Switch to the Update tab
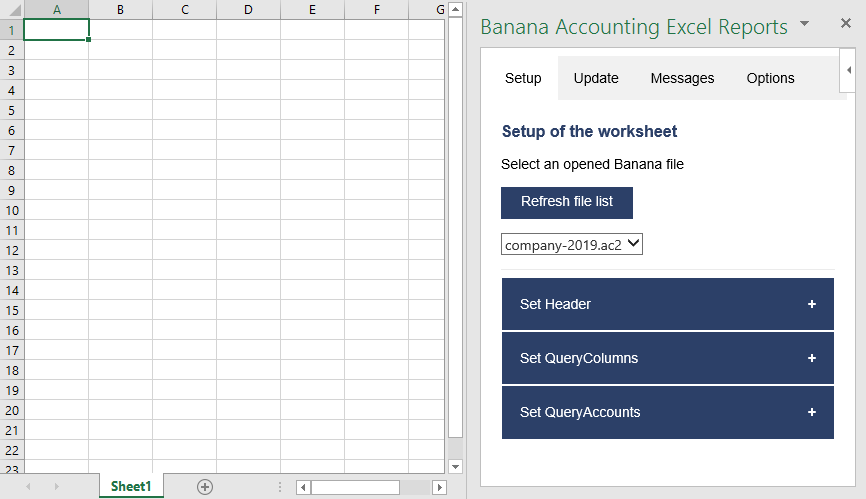866x499 pixels. coord(596,78)
